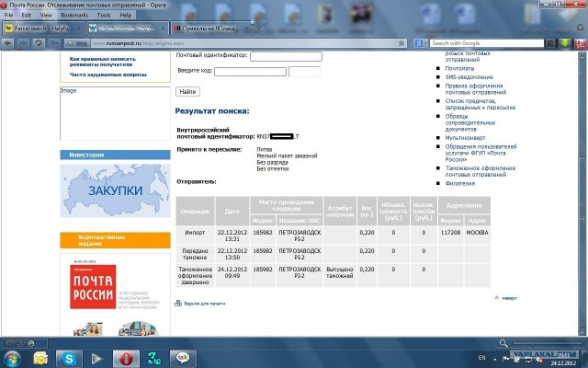588x368 pixels.
Task: Open Google Talk from the taskbar
Action: (183, 358)
